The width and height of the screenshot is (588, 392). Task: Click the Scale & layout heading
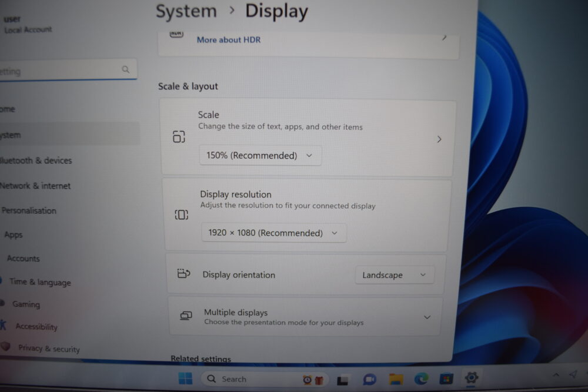(188, 86)
